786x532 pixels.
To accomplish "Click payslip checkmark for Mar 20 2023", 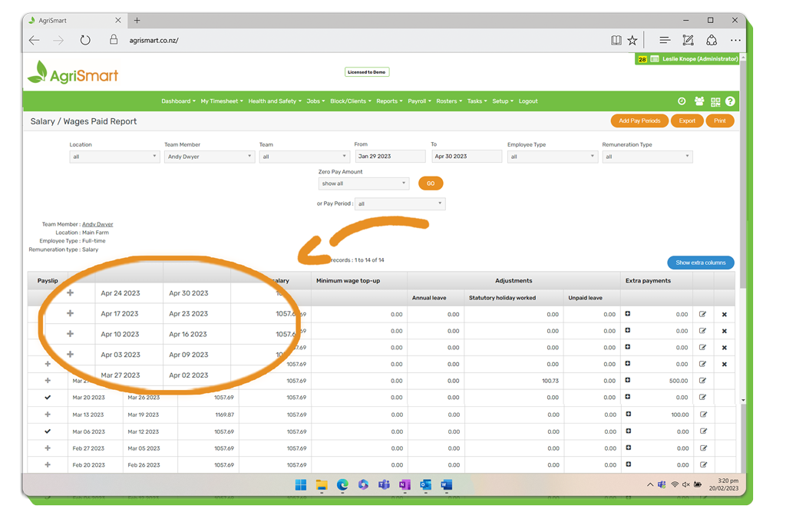I will 48,398.
